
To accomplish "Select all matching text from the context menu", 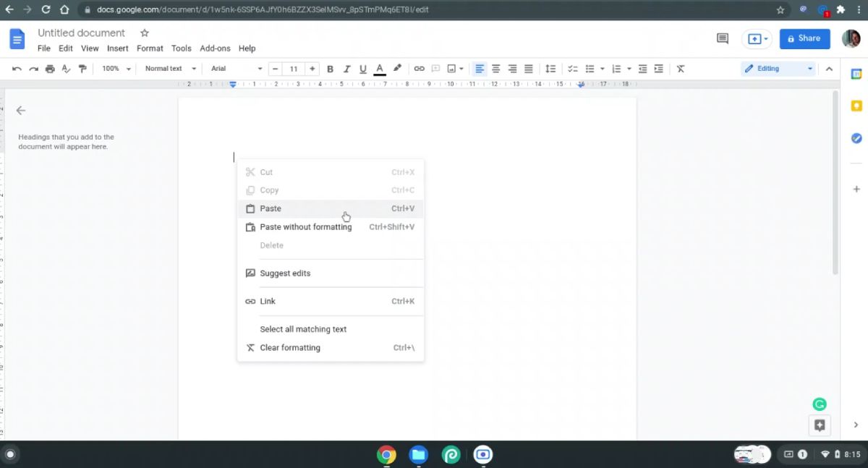I will tap(303, 328).
